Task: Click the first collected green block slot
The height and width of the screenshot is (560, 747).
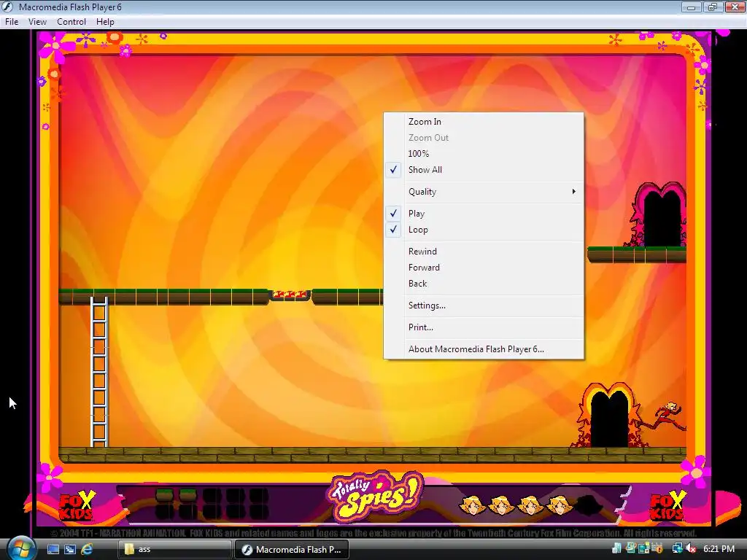Action: [x=164, y=495]
